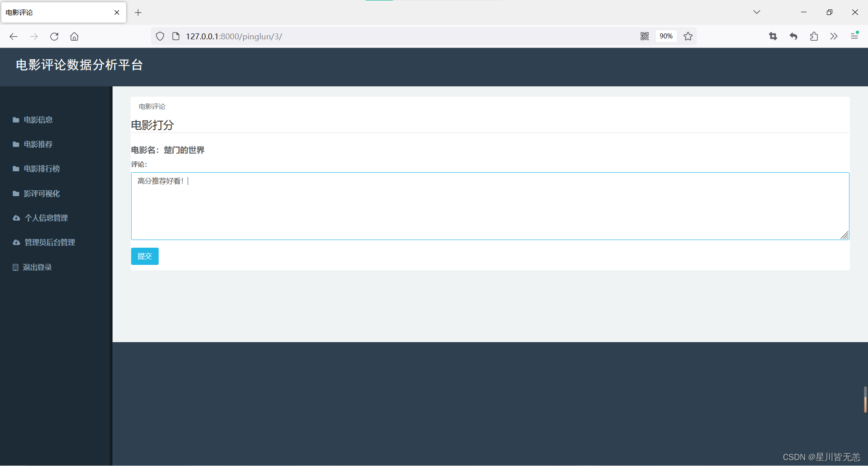Image resolution: width=868 pixels, height=466 pixels.
Task: Click the shield tracking protection icon
Action: (x=160, y=36)
